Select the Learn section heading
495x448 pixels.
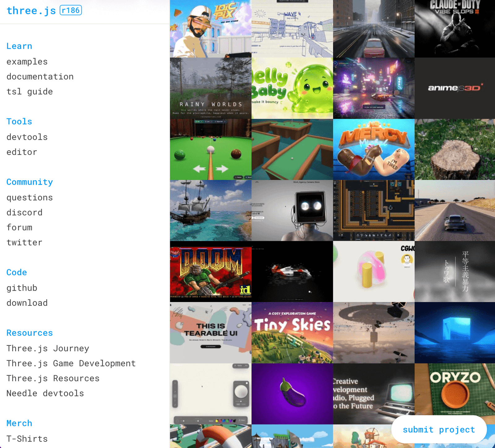pyautogui.click(x=19, y=46)
